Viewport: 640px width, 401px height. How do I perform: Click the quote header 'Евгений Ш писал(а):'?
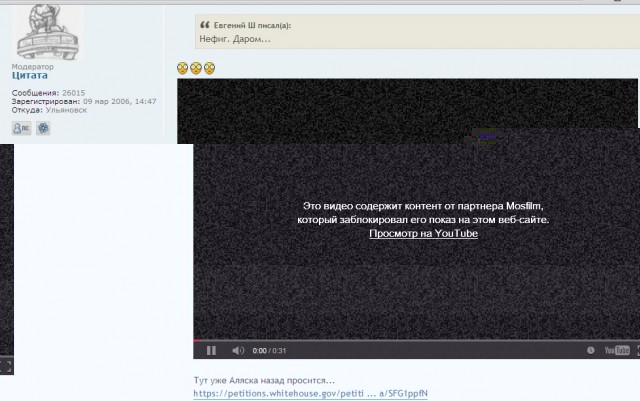(252, 25)
